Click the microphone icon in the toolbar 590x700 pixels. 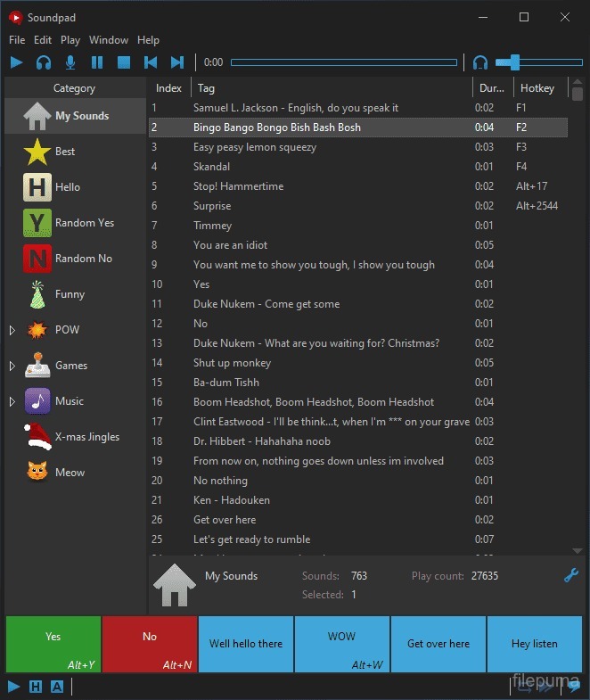(70, 62)
